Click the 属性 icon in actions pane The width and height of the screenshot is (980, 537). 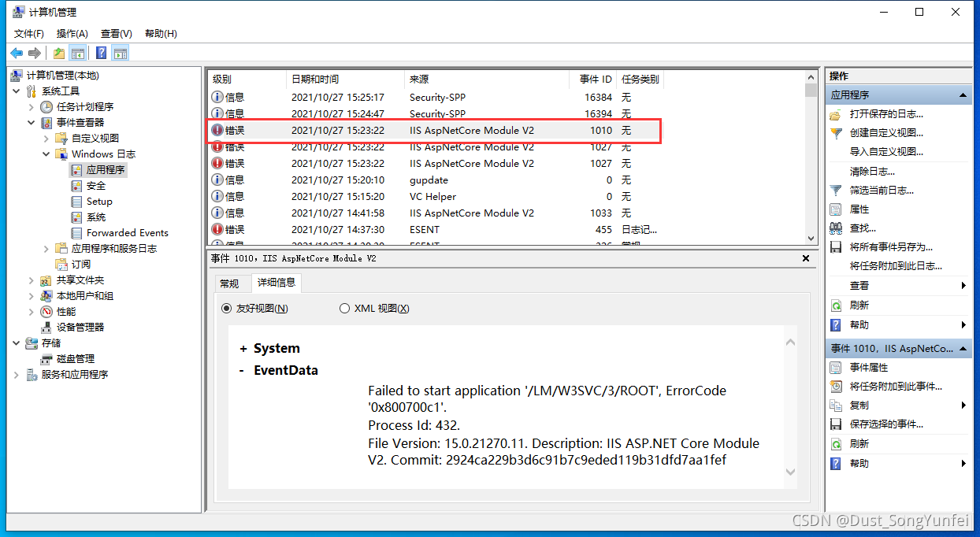[x=836, y=209]
